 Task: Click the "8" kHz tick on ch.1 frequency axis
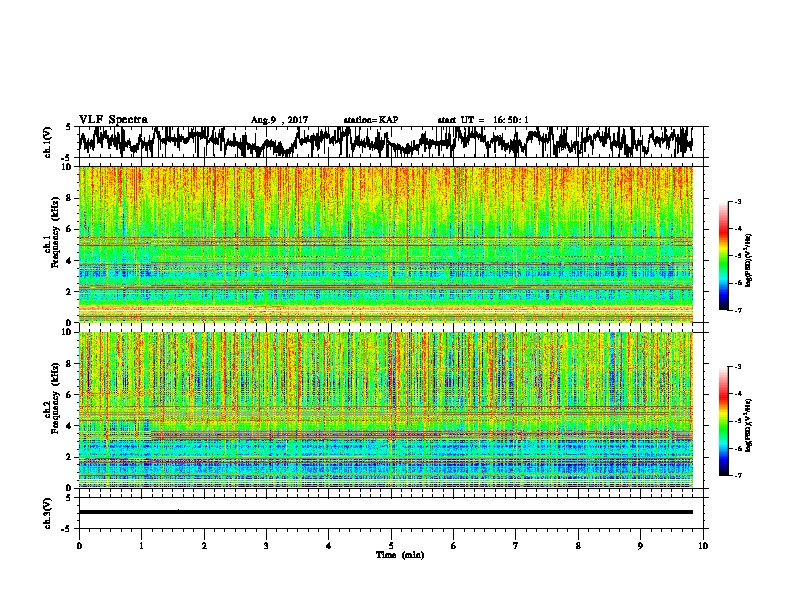tap(70, 198)
